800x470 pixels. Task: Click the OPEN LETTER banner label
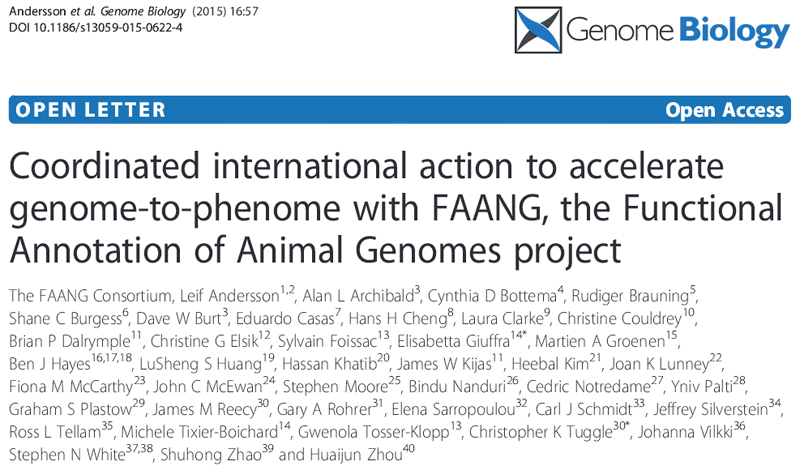[71, 110]
